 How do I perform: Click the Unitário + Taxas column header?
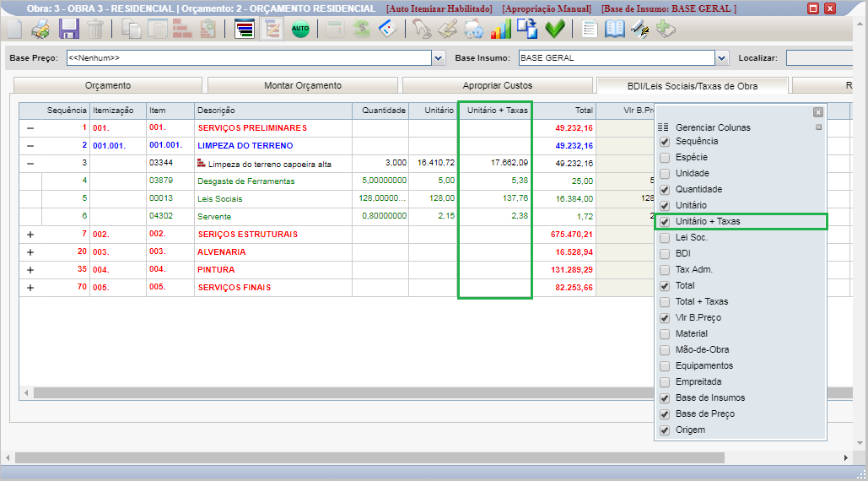(x=495, y=111)
